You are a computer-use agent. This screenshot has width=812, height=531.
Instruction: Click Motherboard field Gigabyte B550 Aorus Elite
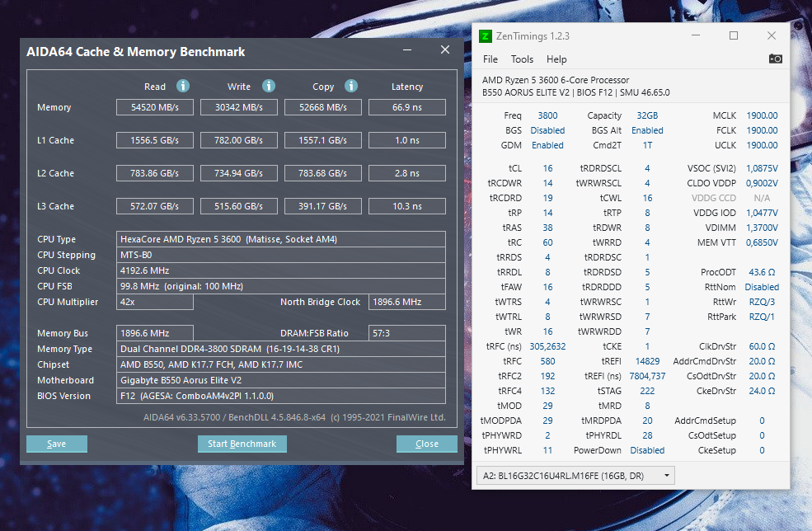click(x=280, y=380)
